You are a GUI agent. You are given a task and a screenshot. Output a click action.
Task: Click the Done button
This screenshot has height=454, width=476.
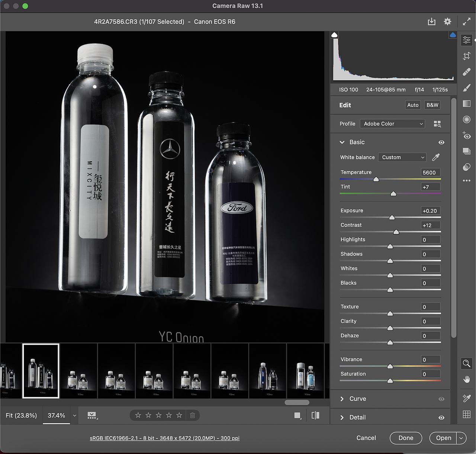(406, 438)
